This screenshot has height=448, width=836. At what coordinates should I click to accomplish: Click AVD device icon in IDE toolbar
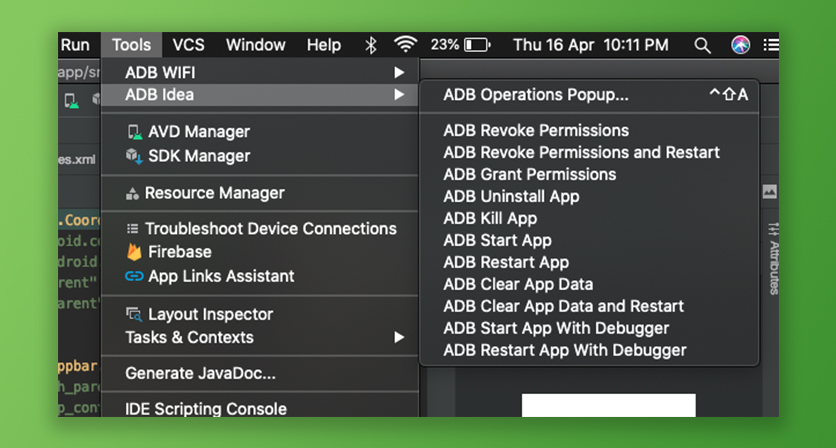pos(71,100)
